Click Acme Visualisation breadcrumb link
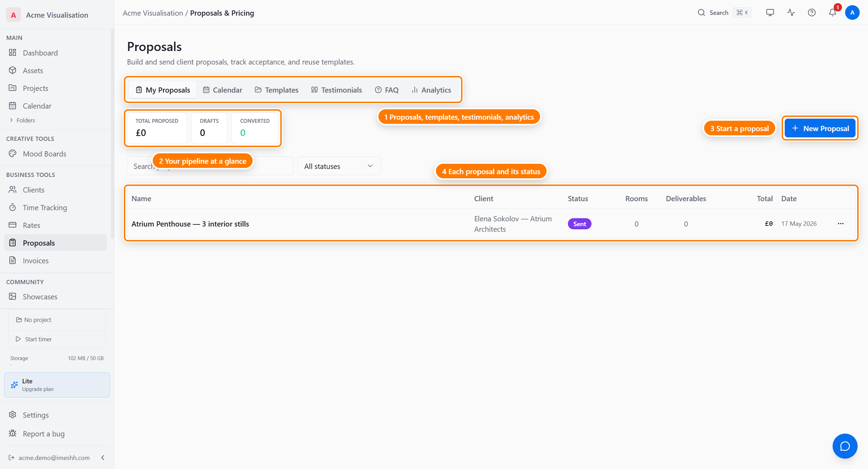868x469 pixels. click(153, 13)
